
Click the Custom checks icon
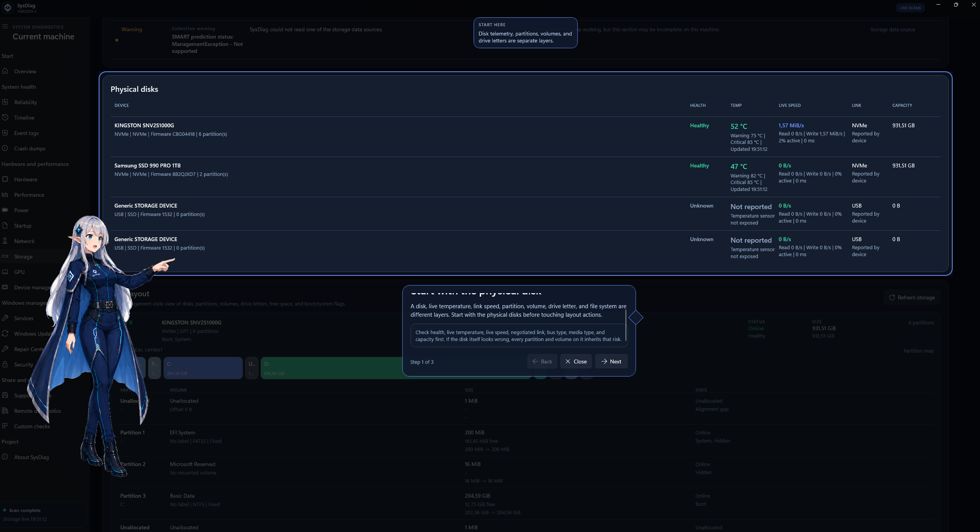[x=5, y=426]
